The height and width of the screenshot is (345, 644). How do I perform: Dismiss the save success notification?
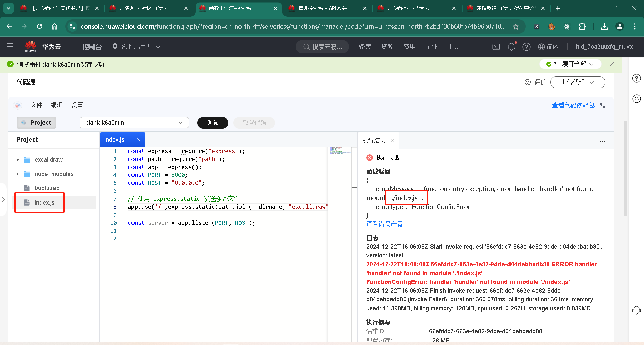tap(612, 64)
